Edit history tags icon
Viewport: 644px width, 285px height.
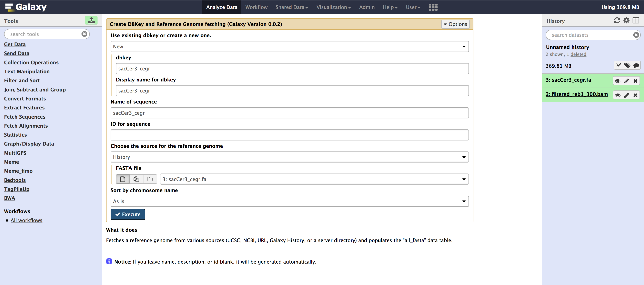pos(627,66)
